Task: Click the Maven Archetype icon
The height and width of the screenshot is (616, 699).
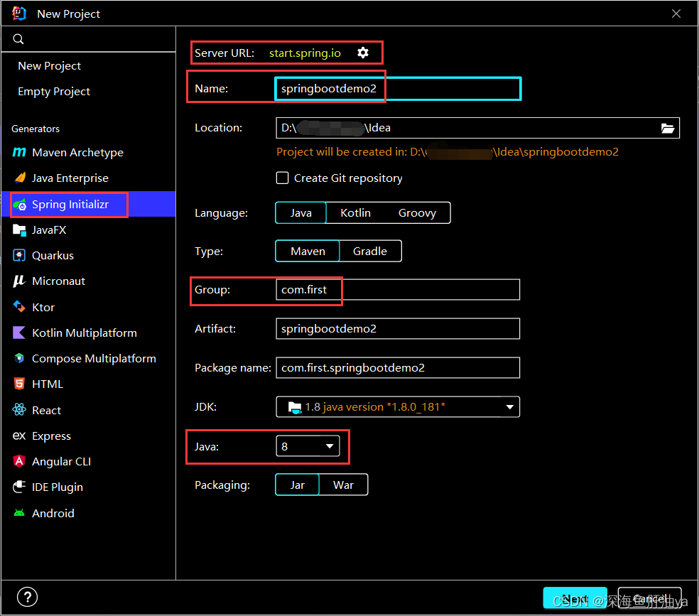Action: [x=19, y=153]
